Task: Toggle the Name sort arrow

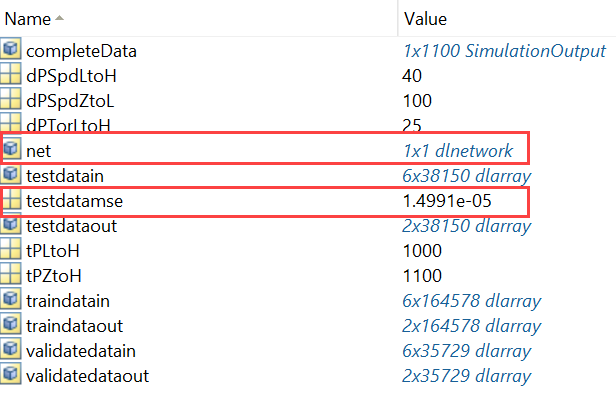Action: pos(59,18)
